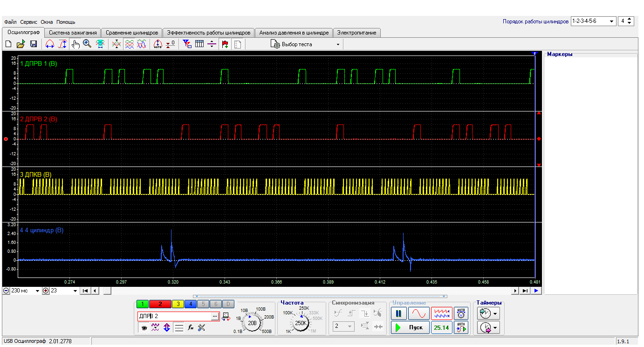The width and height of the screenshot is (644, 347).
Task: Click the purple waveform filter icon
Action: 156,328
